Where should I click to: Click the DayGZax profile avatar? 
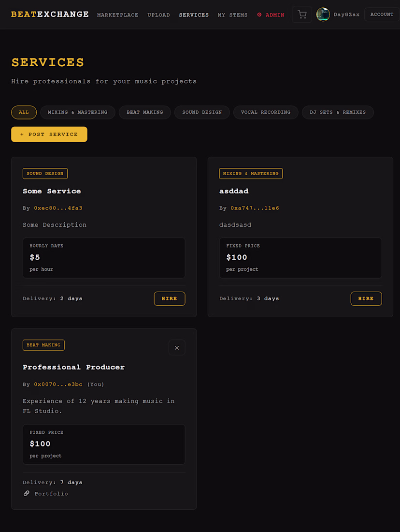pyautogui.click(x=323, y=15)
